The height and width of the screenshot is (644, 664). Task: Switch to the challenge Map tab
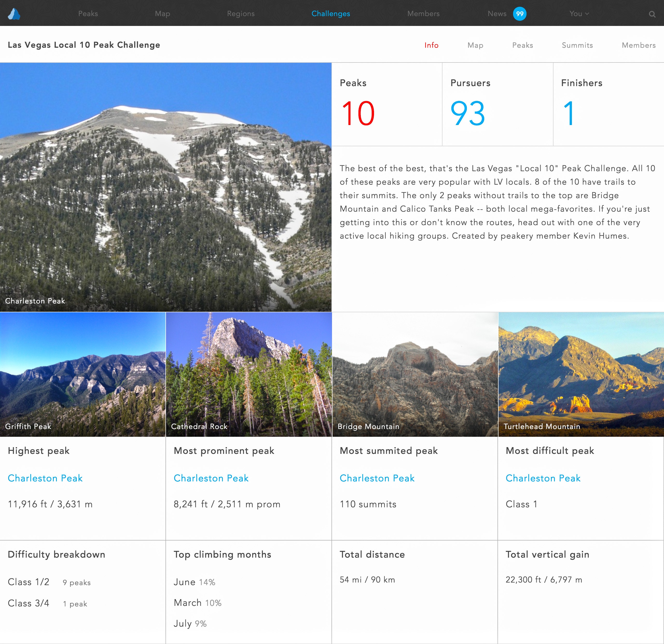pos(475,45)
